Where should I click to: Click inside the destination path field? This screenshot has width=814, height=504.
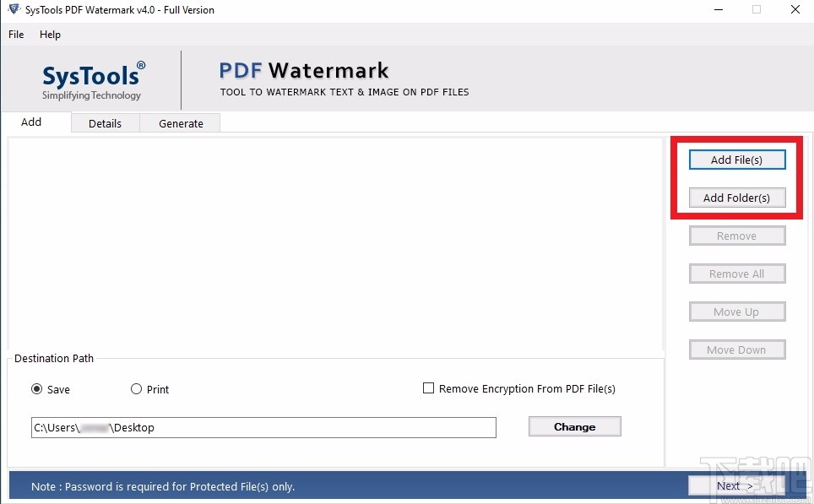(263, 427)
